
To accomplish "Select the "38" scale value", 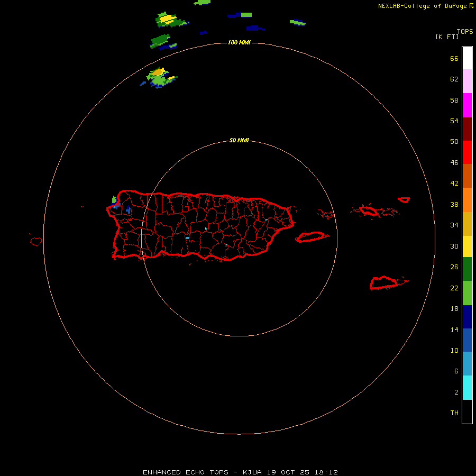I will [x=454, y=205].
